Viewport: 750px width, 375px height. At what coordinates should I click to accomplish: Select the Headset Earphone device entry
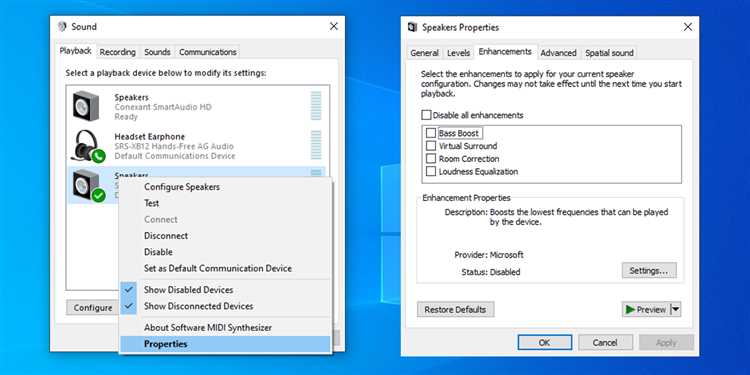197,146
